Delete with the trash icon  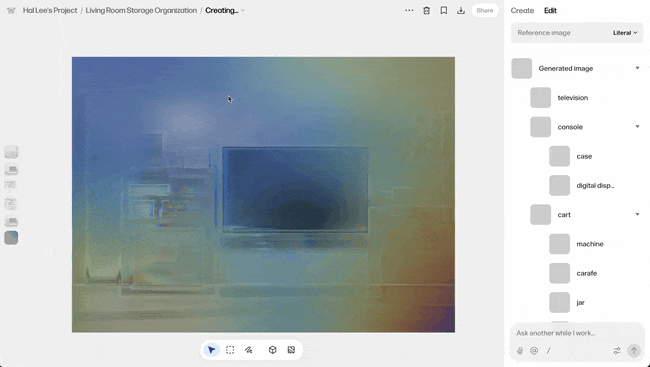pos(426,10)
